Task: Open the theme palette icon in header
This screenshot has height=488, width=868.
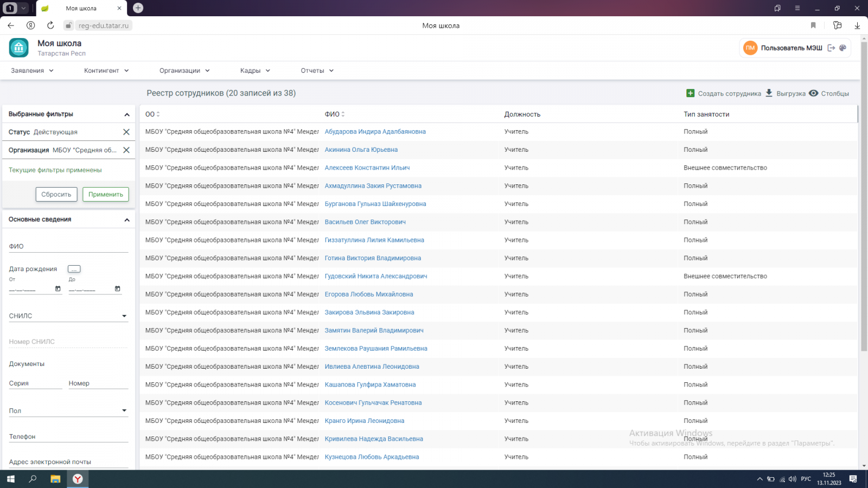Action: point(843,48)
